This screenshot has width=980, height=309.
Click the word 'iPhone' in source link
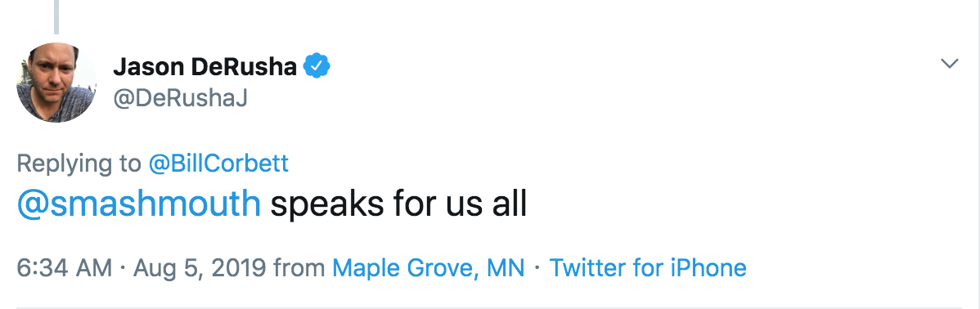click(x=709, y=268)
